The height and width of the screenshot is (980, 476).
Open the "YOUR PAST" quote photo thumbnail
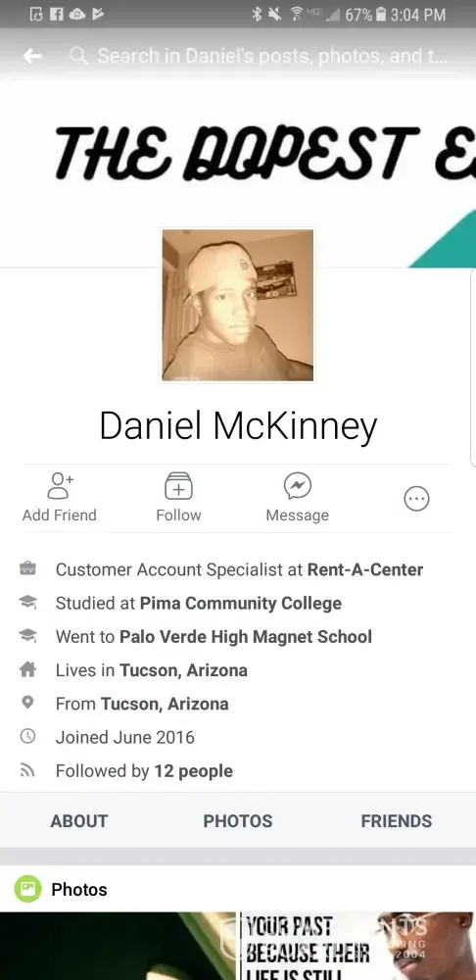[357, 946]
